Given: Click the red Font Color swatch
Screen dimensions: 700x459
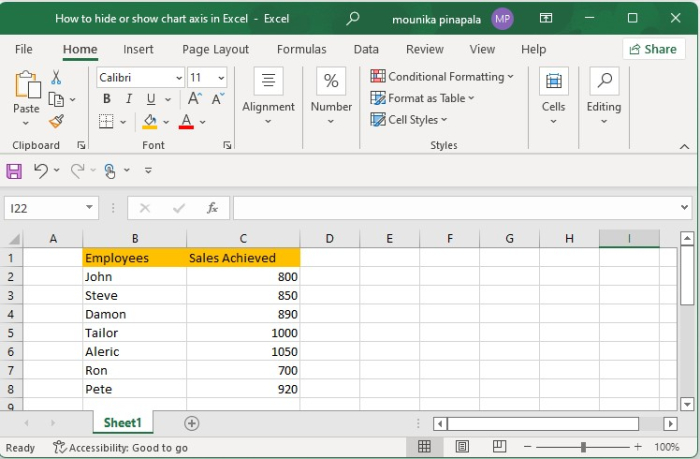Looking at the screenshot, I should [185, 121].
